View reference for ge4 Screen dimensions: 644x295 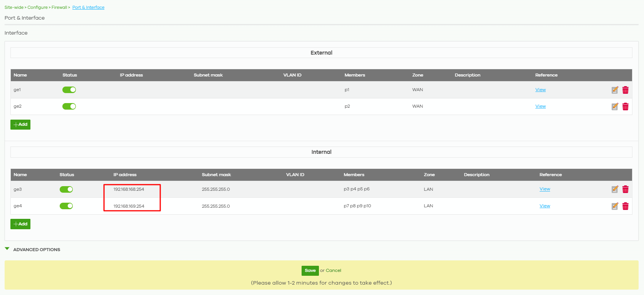point(545,206)
